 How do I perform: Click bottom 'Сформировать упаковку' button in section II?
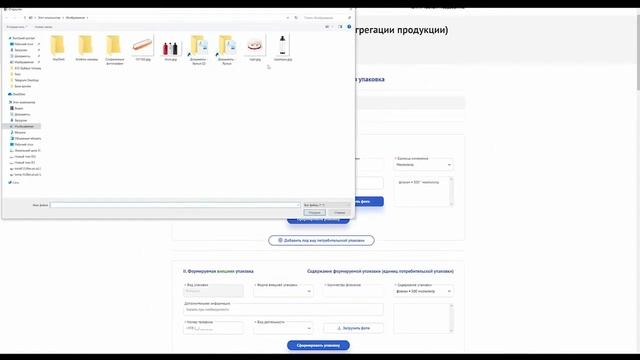click(x=318, y=345)
